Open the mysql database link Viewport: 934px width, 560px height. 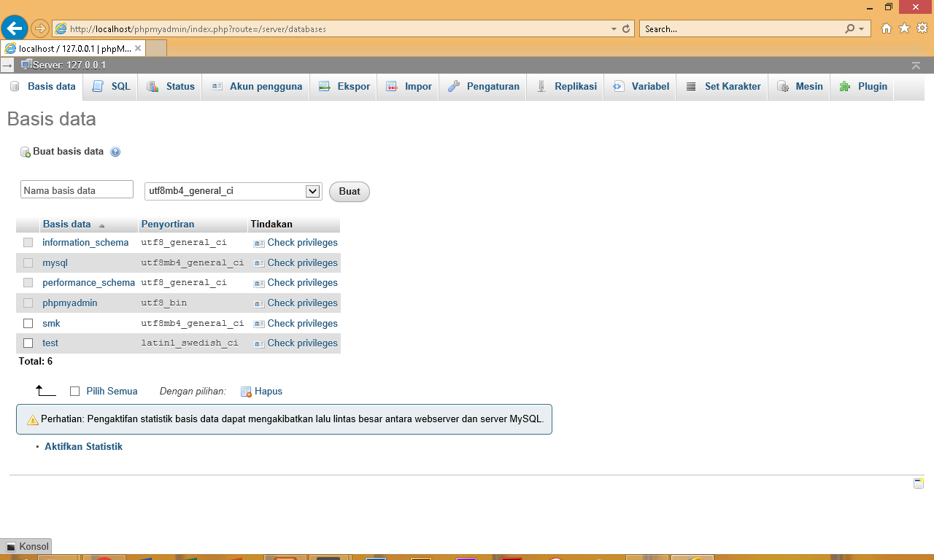pos(55,263)
